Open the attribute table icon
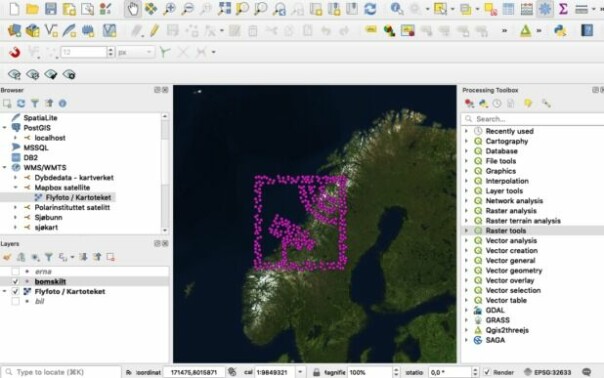This screenshot has height=378, width=604. click(x=508, y=8)
